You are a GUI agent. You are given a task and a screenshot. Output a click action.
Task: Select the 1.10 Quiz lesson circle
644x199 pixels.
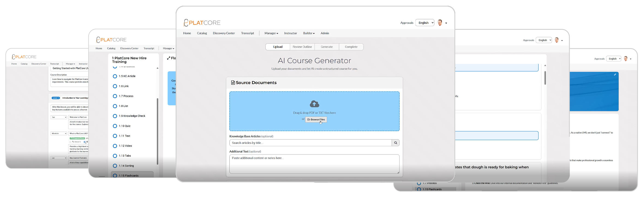[x=115, y=126]
